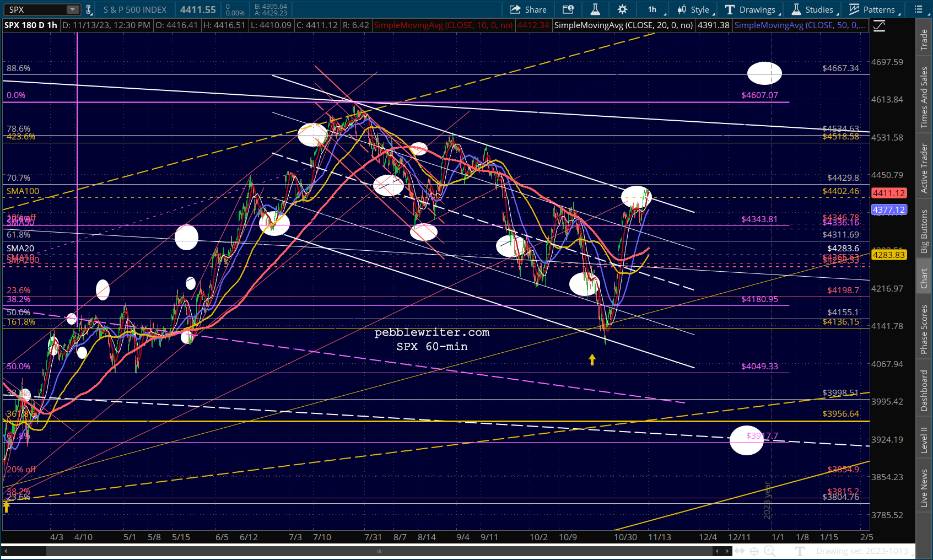This screenshot has height=560, width=933.
Task: Click the horizontal time scrollbar thumb
Action: point(379,551)
